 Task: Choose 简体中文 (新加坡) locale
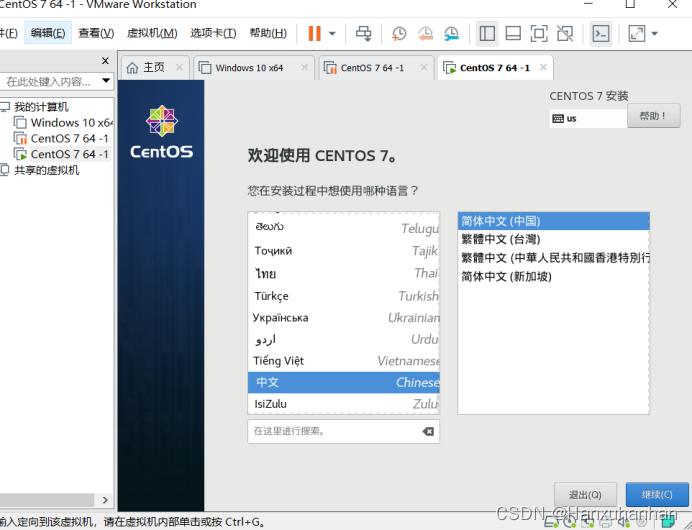pyautogui.click(x=553, y=276)
